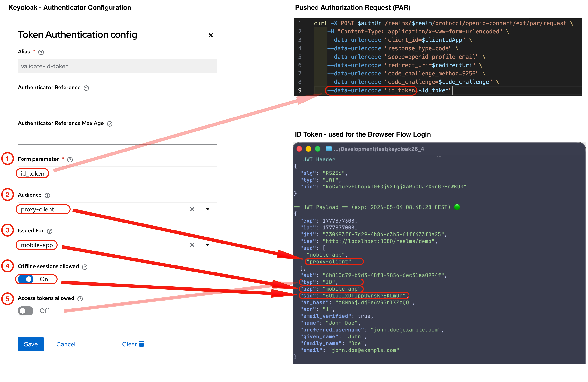588x382 pixels.
Task: Cancel the configuration changes
Action: pyautogui.click(x=66, y=344)
